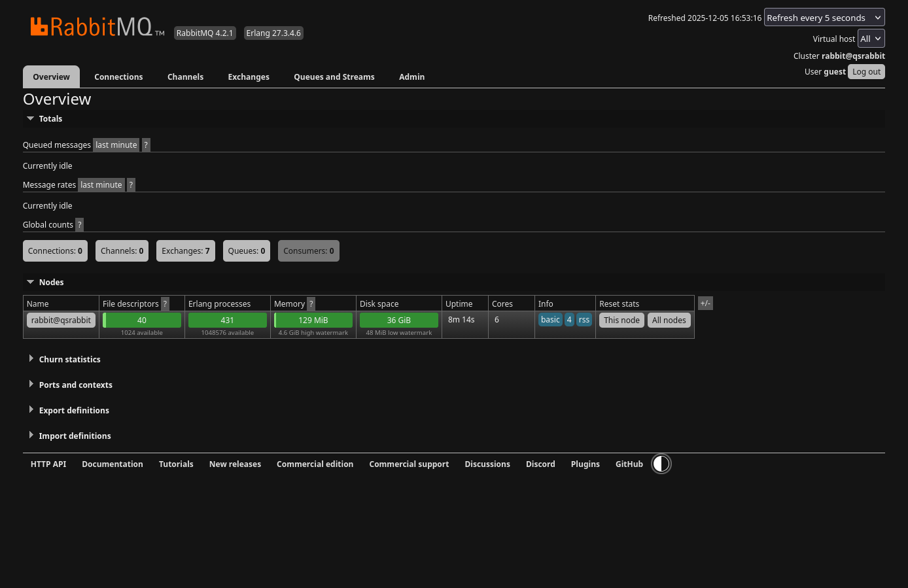The height and width of the screenshot is (588, 908).
Task: Switch to the Queues and Streams tab
Action: (x=334, y=77)
